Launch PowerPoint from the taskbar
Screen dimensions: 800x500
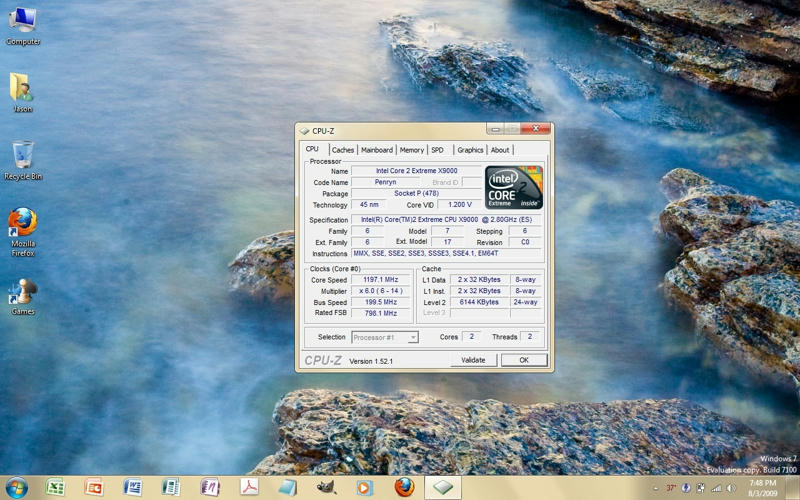(x=93, y=487)
